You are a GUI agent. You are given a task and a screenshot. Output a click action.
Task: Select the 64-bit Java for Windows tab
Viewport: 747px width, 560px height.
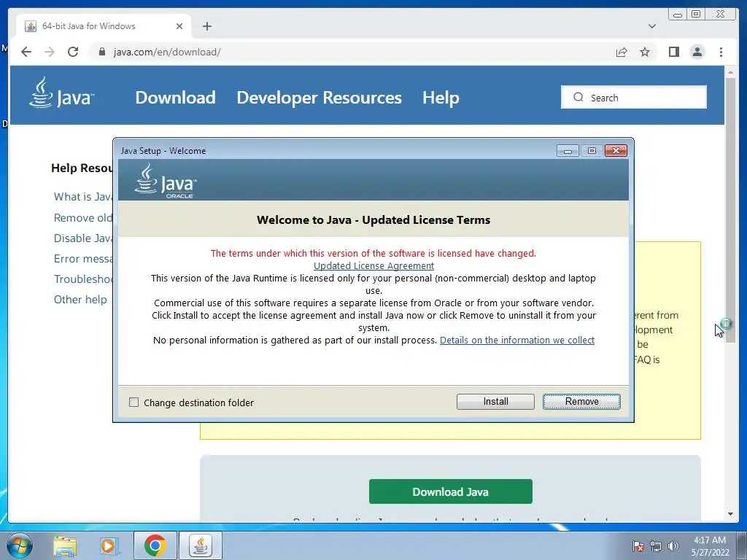click(x=104, y=26)
